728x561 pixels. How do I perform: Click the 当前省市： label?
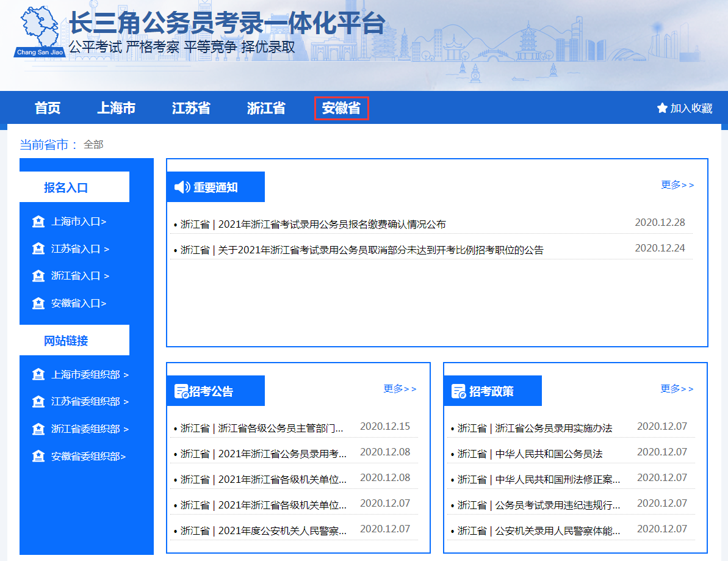(48, 145)
